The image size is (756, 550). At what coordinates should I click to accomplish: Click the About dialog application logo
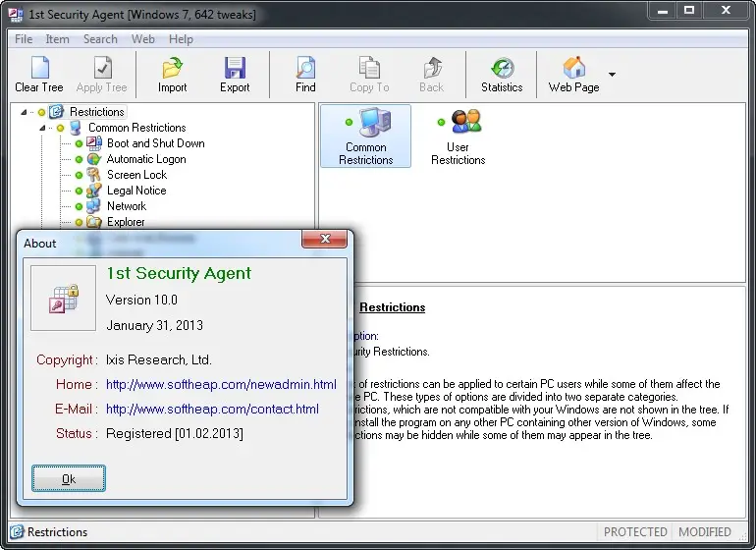coord(63,299)
